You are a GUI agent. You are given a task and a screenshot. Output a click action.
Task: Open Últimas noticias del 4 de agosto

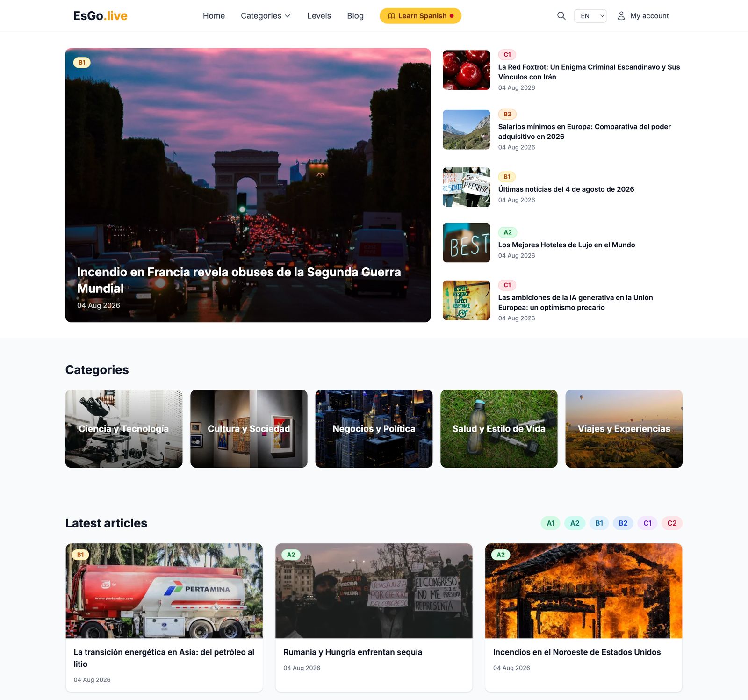click(566, 189)
